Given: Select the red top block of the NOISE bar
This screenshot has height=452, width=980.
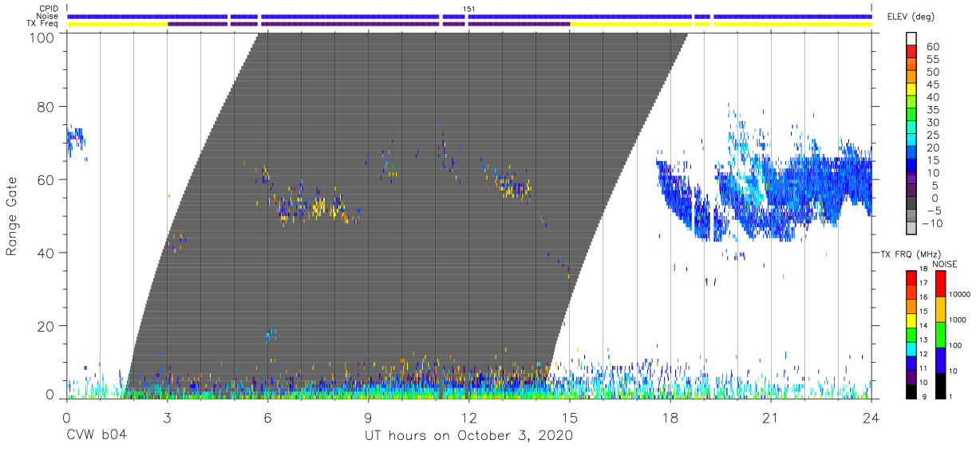Looking at the screenshot, I should 939,284.
